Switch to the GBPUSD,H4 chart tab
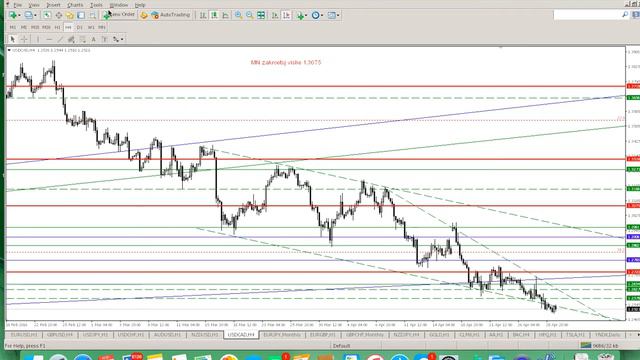This screenshot has width=640, height=360. click(60, 335)
